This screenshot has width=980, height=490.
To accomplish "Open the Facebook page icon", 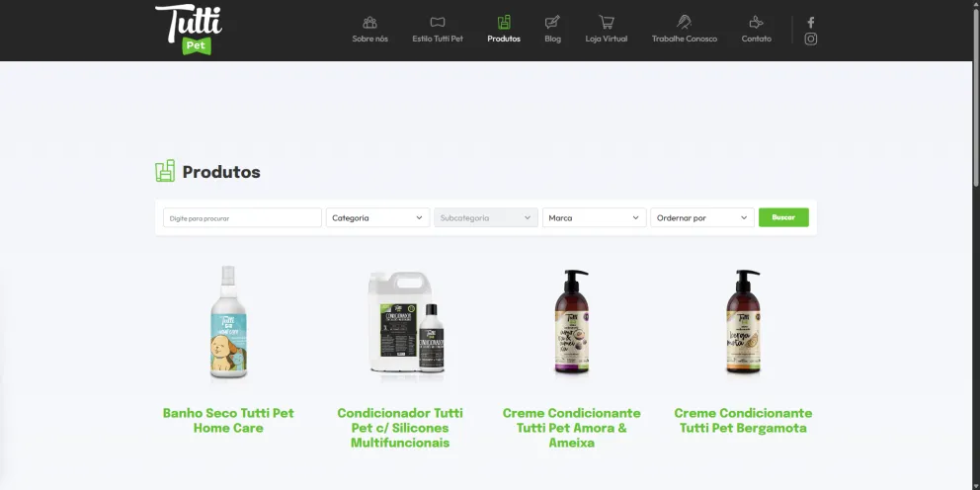I will coord(811,23).
